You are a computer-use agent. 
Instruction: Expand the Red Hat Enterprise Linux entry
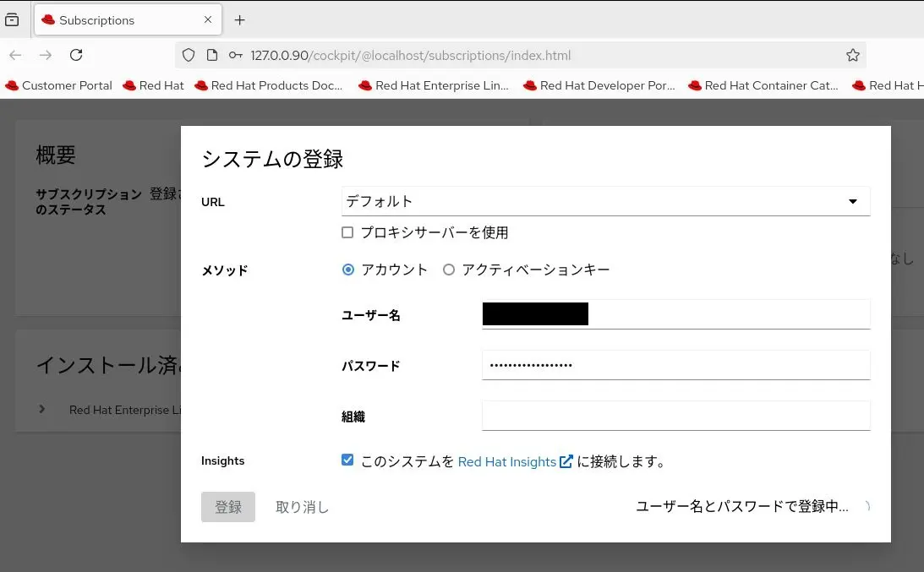click(x=41, y=409)
